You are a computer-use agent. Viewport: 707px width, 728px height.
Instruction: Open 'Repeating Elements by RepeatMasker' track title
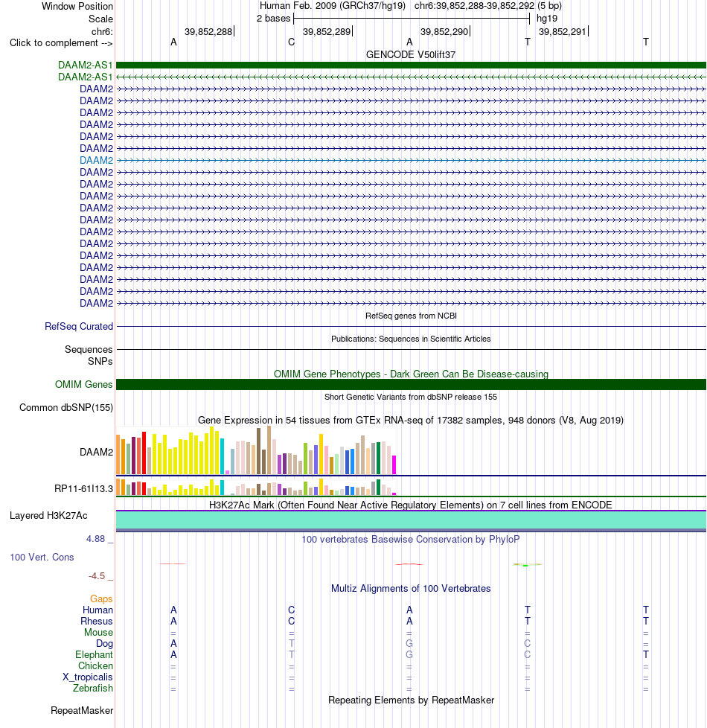(x=411, y=700)
